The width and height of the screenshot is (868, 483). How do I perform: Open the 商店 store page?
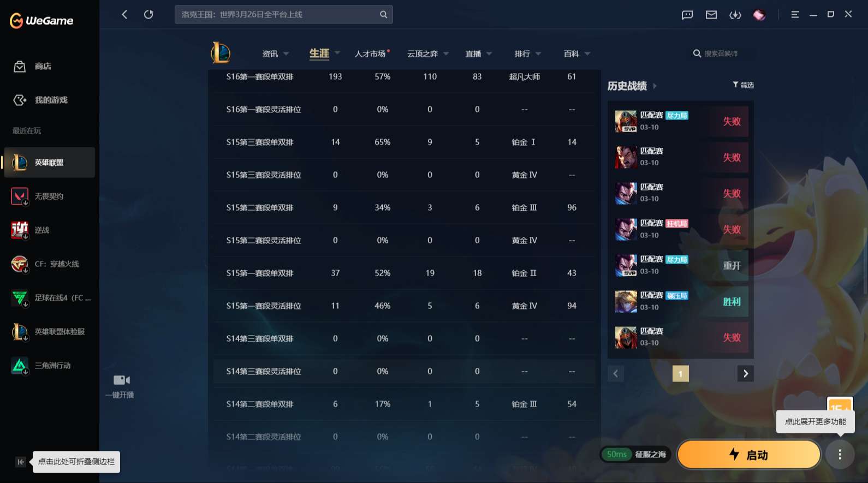click(43, 67)
